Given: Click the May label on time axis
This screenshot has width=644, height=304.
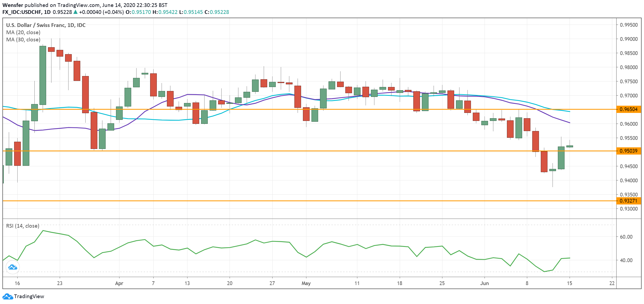Looking at the screenshot, I should coord(306,283).
